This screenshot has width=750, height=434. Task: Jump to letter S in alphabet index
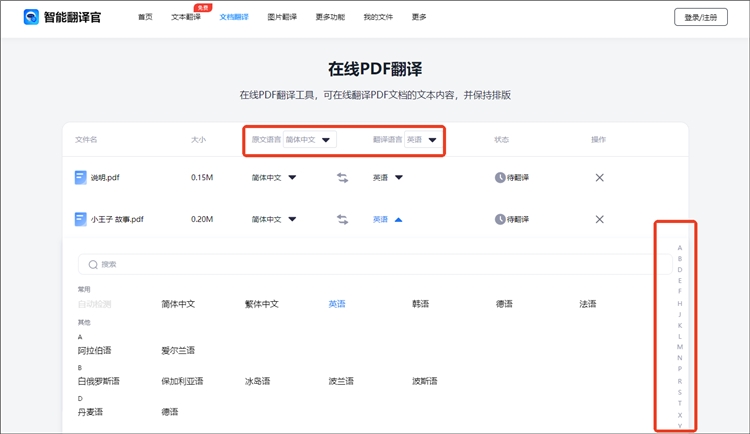coord(680,392)
